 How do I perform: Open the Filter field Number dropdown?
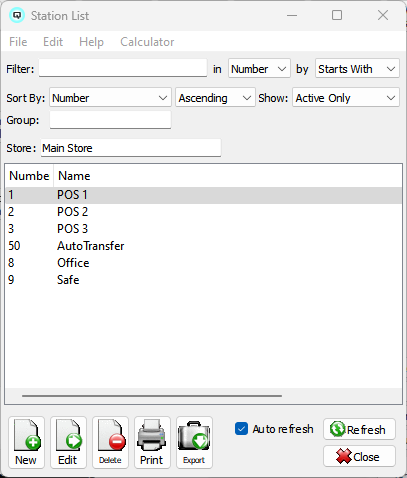point(259,69)
